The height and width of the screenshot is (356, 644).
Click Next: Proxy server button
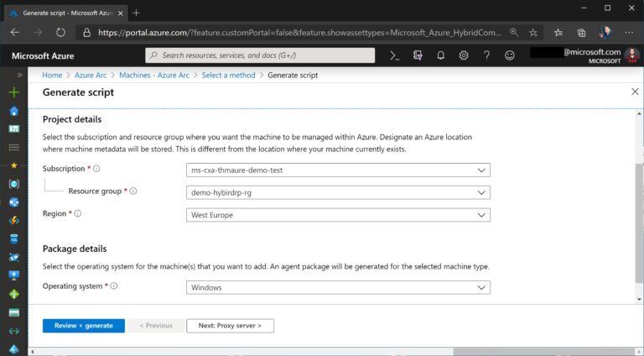pyautogui.click(x=230, y=326)
